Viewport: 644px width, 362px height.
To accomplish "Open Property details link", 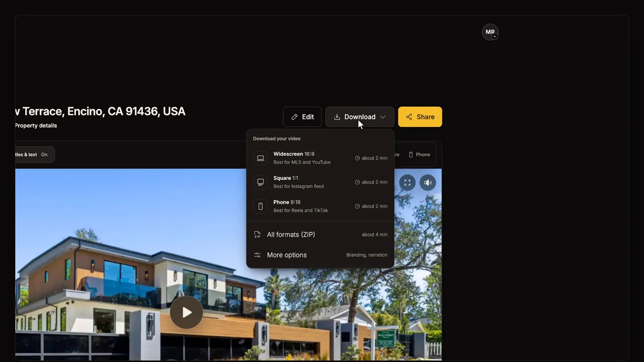I will pos(36,125).
